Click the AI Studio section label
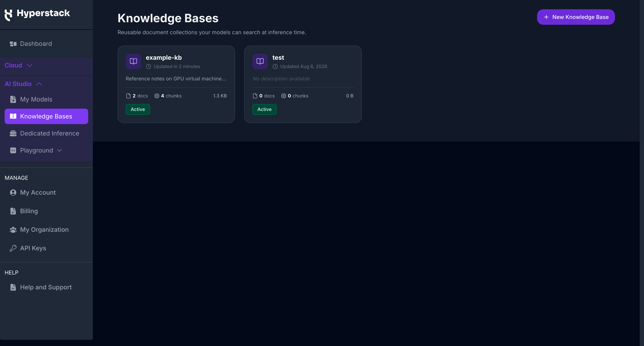 (18, 84)
